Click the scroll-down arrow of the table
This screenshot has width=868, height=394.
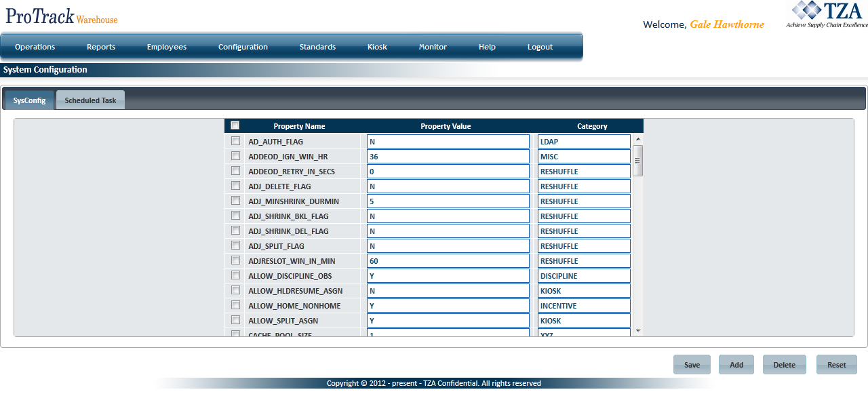pyautogui.click(x=637, y=330)
